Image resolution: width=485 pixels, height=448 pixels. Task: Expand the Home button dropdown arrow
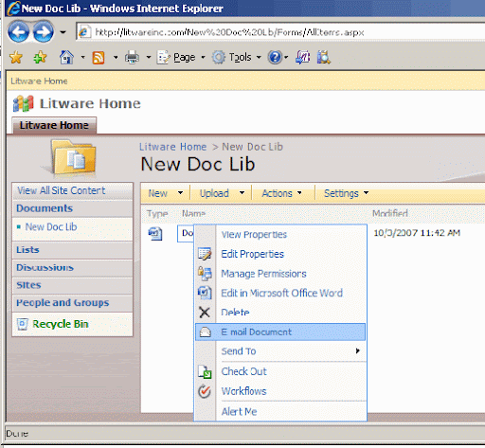(82, 58)
